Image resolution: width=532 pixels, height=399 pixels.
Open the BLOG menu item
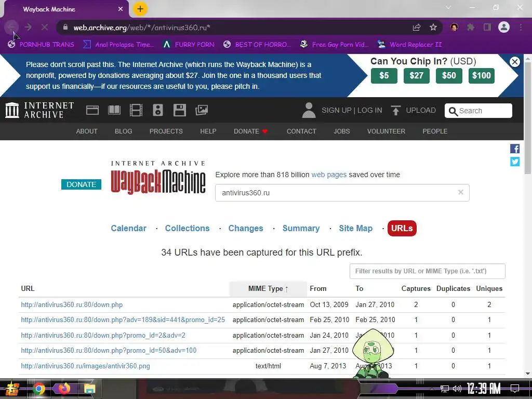pyautogui.click(x=124, y=131)
